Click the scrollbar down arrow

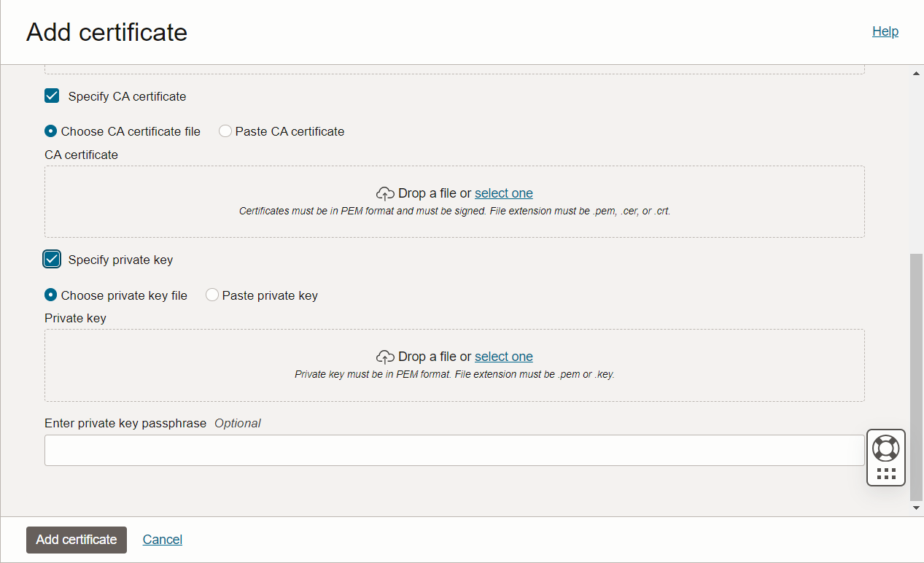[917, 508]
